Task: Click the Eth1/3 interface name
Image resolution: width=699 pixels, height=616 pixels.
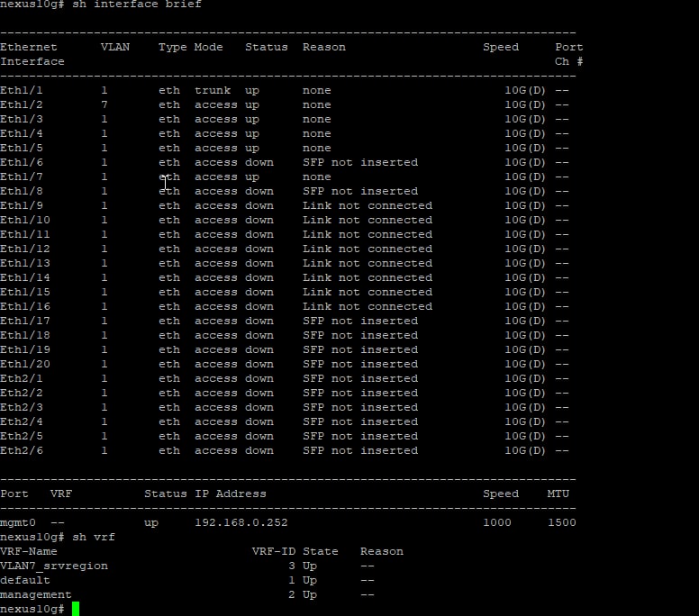Action: point(22,119)
